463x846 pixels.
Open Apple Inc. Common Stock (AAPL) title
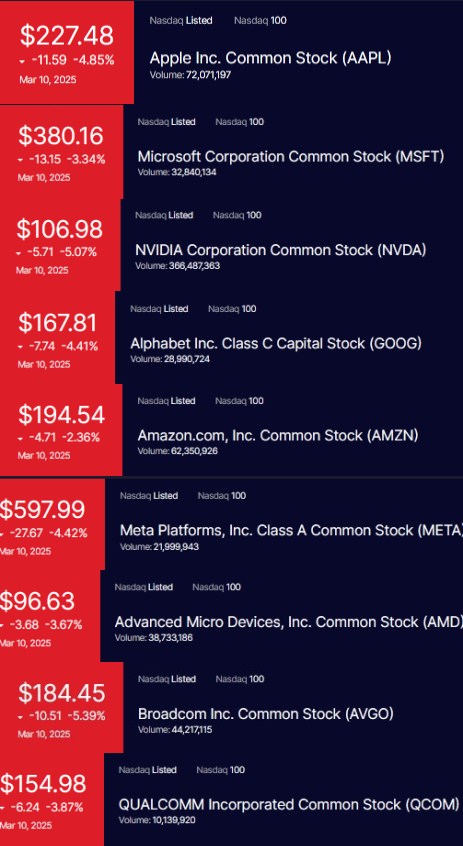[x=270, y=58]
